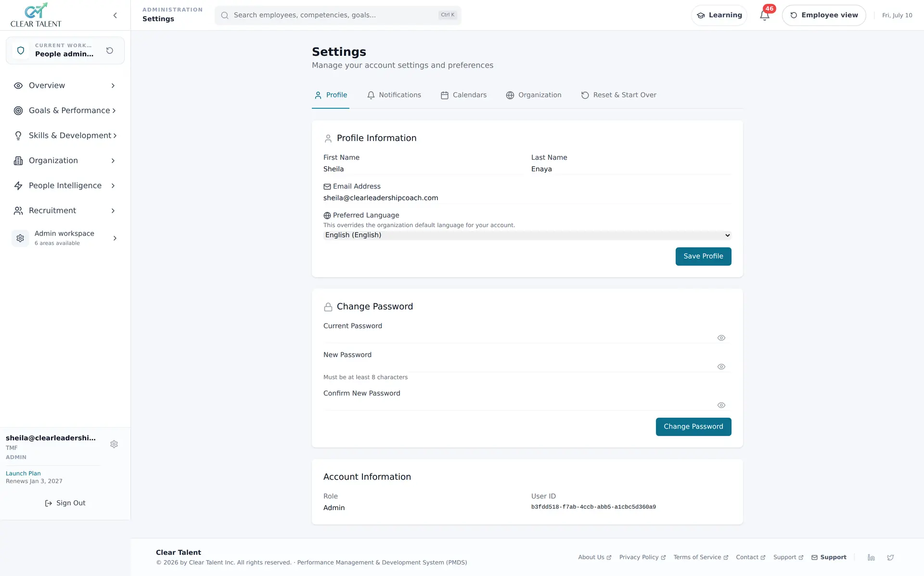Click the User ID value b3fdd518-f7ab-4ccb-abb5-a1cbc5d360a9
Screen dimensions: 924x576
[x=593, y=507]
